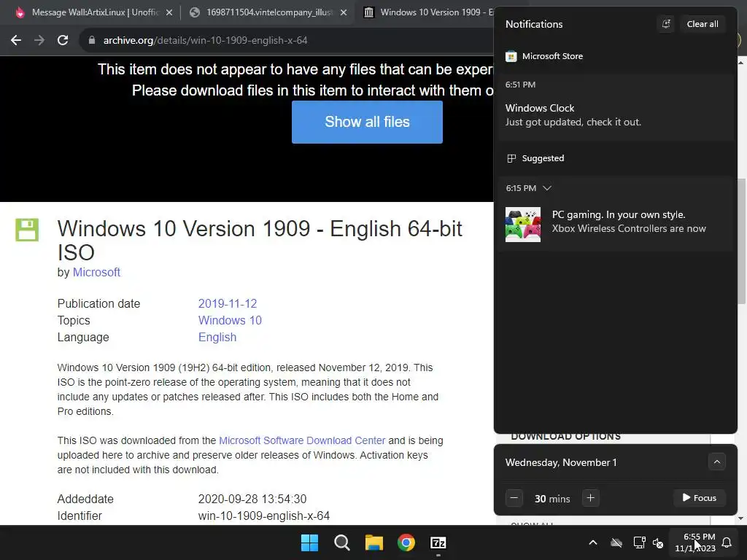Click the Suggested notification group icon

pos(511,158)
